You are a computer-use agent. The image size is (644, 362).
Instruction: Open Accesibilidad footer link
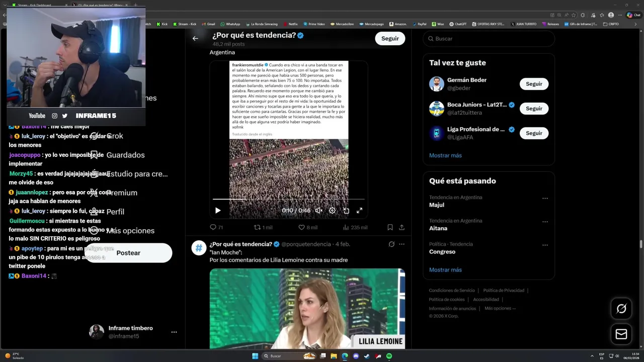click(486, 300)
